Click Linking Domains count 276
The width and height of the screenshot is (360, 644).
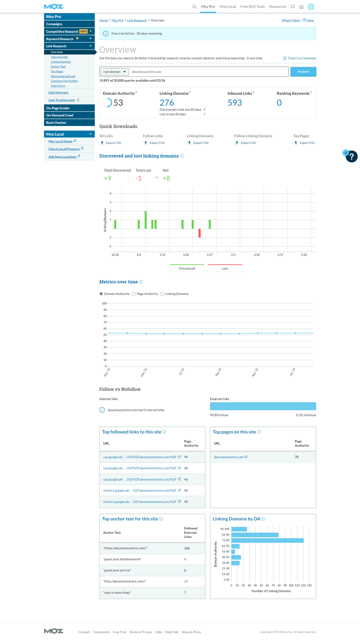[167, 103]
